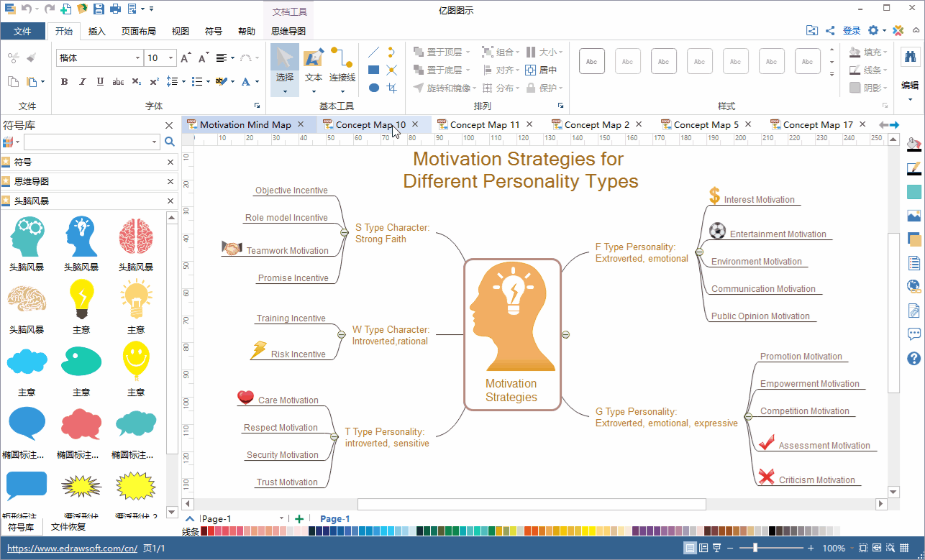
Task: Switch to the 插入 ribbon tab
Action: pos(97,32)
